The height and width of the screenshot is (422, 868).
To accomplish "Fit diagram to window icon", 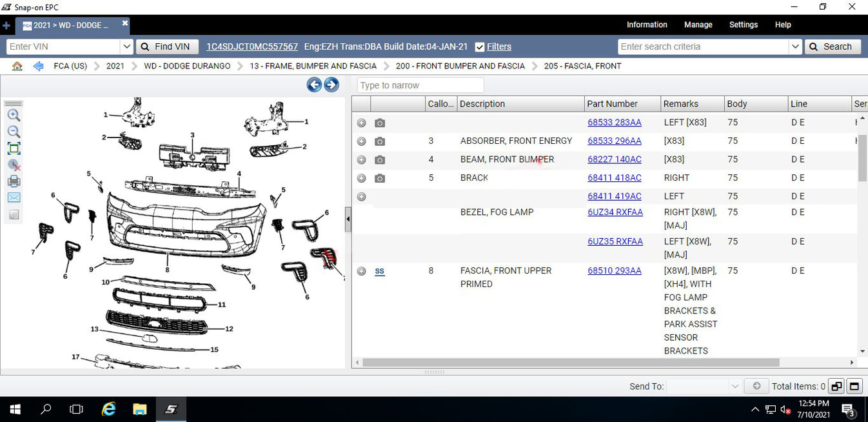I will pyautogui.click(x=14, y=148).
